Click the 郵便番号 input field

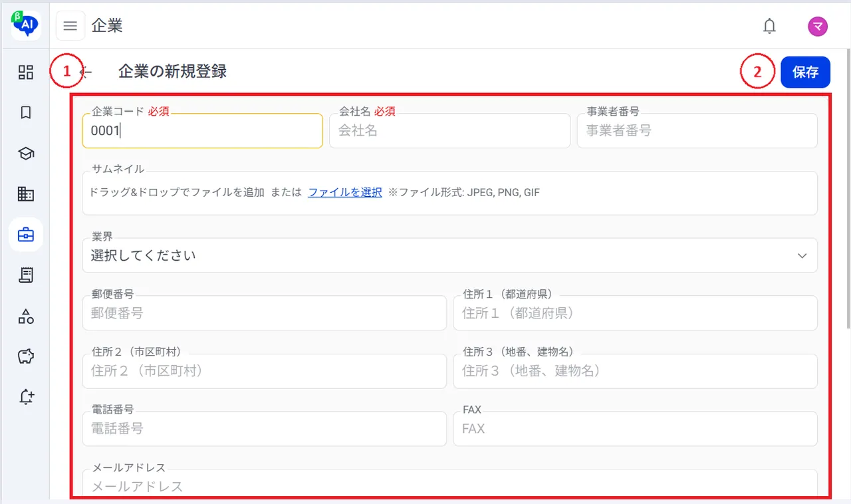(x=265, y=313)
